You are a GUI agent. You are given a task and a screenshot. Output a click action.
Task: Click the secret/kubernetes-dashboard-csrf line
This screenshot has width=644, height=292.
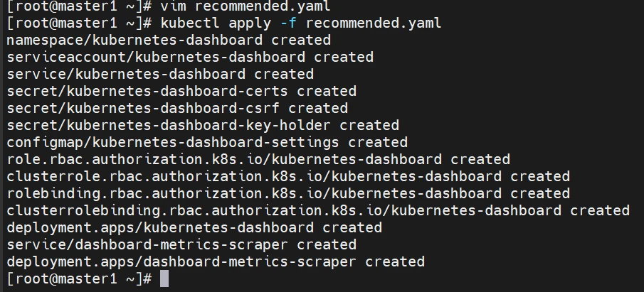pyautogui.click(x=177, y=108)
